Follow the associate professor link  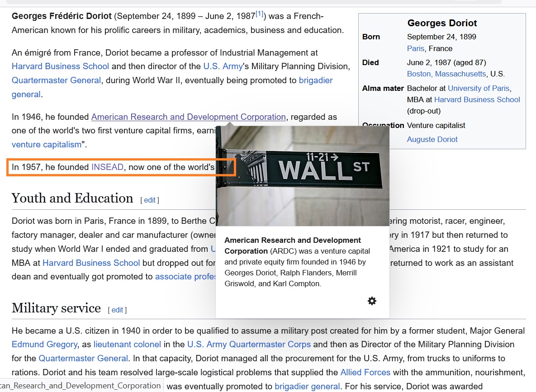point(185,277)
